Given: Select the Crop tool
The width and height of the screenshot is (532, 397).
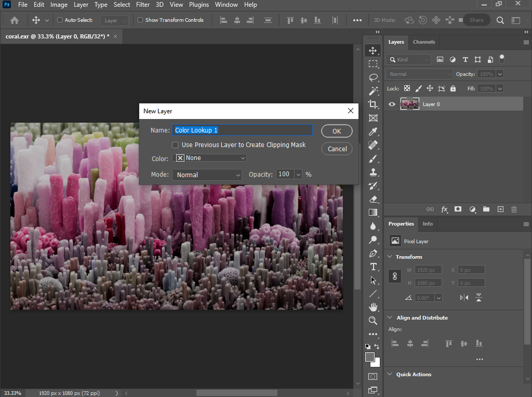Looking at the screenshot, I should click(373, 104).
